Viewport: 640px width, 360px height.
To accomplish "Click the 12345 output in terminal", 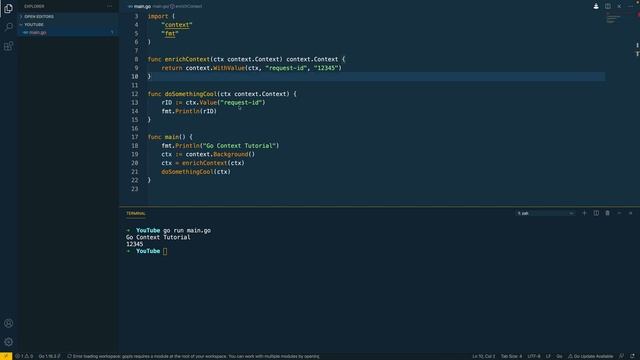I will coord(134,244).
